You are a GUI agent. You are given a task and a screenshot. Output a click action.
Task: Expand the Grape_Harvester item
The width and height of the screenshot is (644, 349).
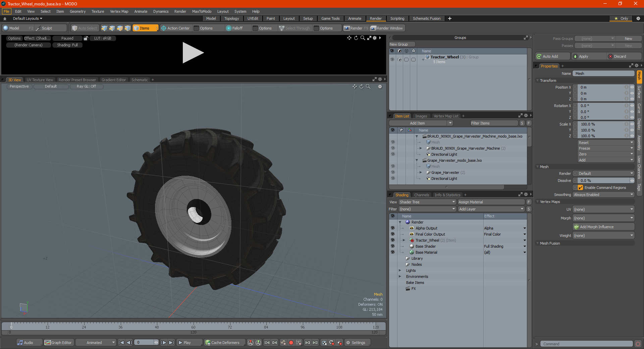tap(421, 172)
